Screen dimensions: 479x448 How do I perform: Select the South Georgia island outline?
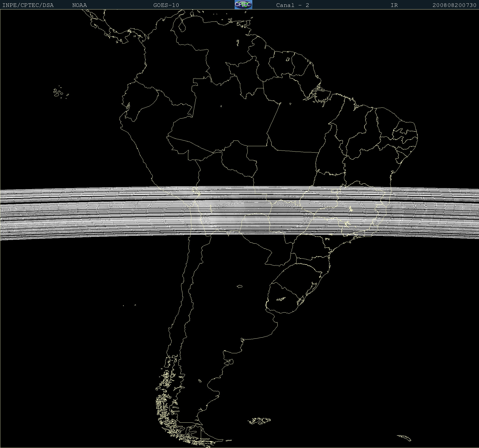tap(404, 438)
